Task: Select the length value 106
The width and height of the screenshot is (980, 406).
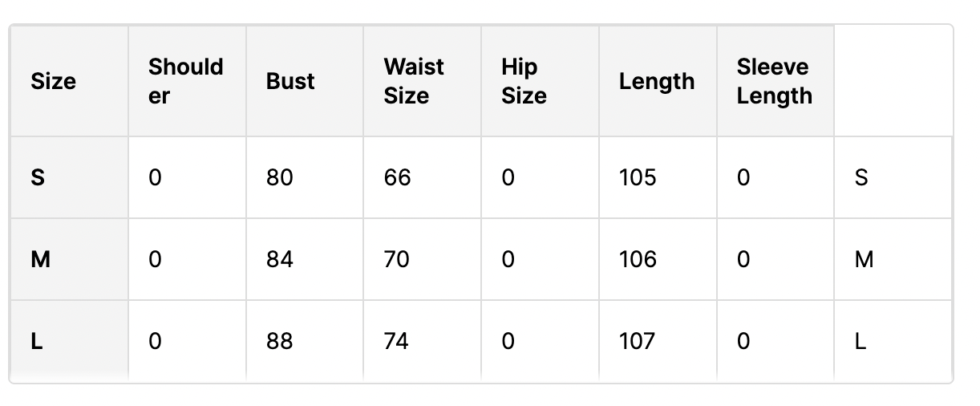Action: click(x=638, y=259)
